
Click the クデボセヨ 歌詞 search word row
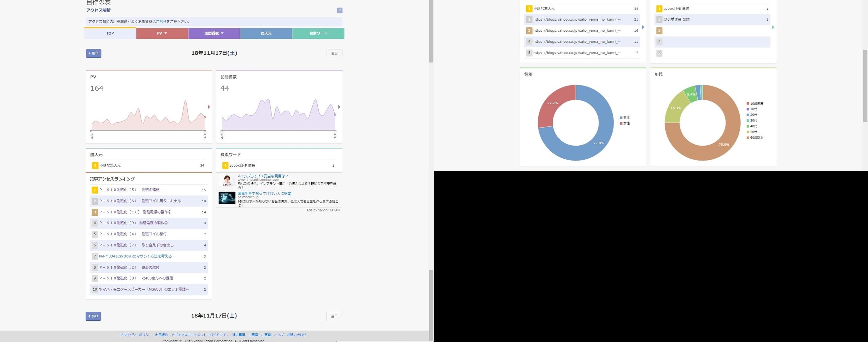pos(713,19)
